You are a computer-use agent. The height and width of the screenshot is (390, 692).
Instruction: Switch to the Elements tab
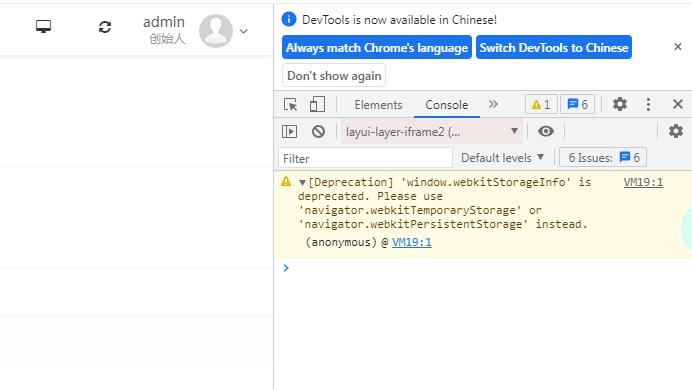click(x=378, y=105)
